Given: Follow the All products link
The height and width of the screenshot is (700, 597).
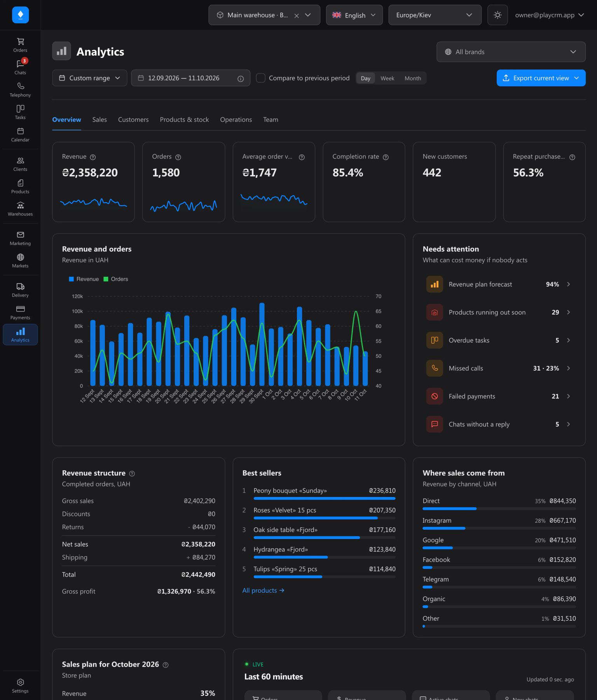Looking at the screenshot, I should click(264, 590).
